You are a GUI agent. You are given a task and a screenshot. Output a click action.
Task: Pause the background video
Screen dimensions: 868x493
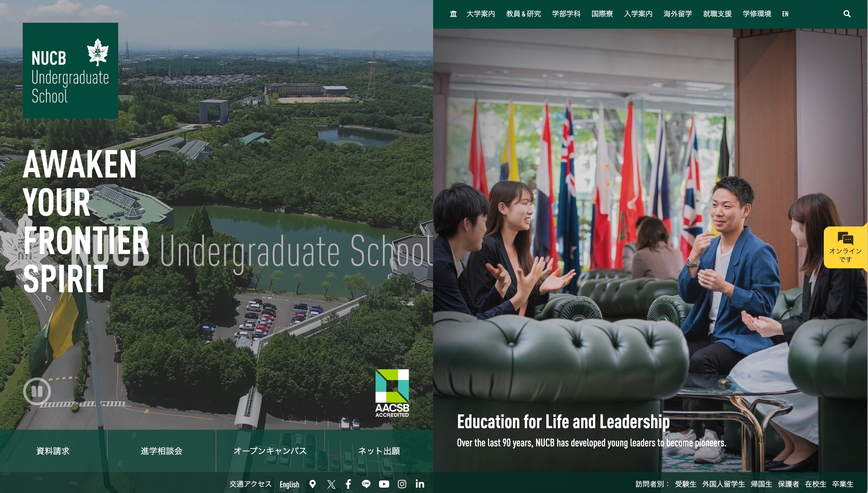[37, 391]
